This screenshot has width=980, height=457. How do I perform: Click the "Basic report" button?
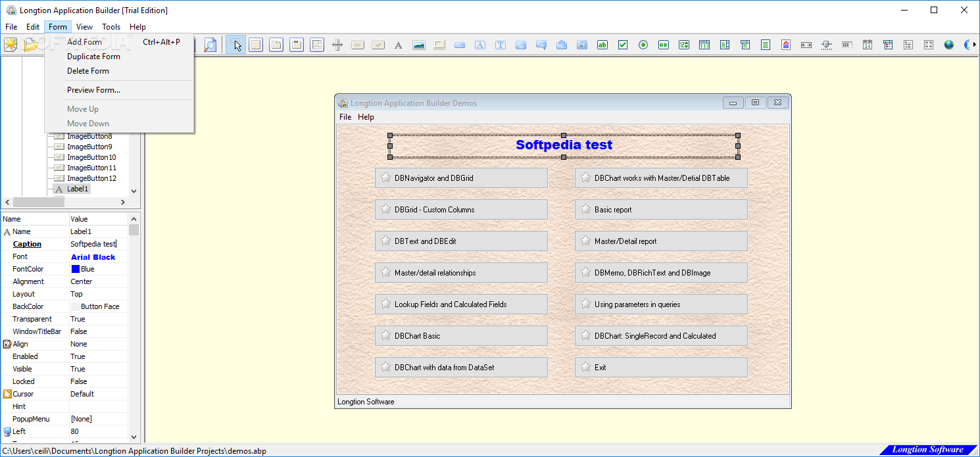(661, 209)
